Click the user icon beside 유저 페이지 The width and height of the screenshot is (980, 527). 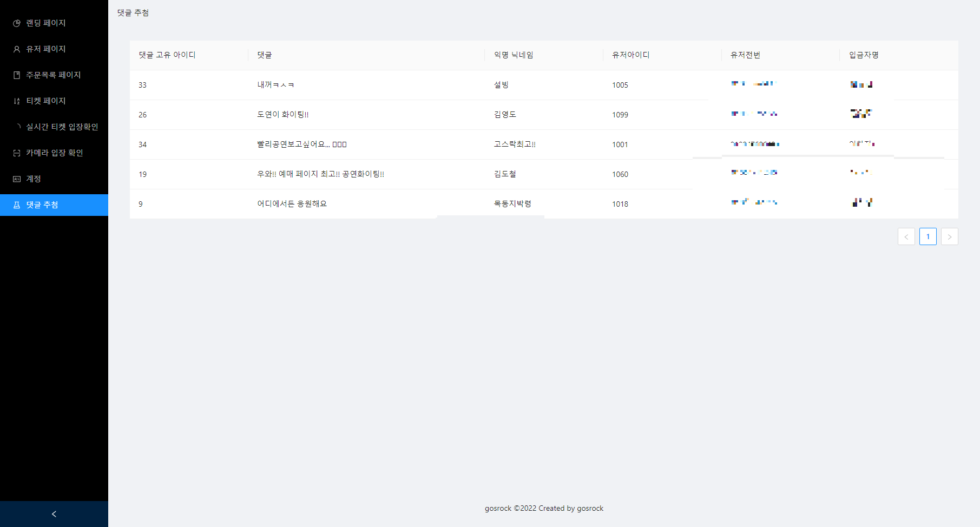coord(17,49)
